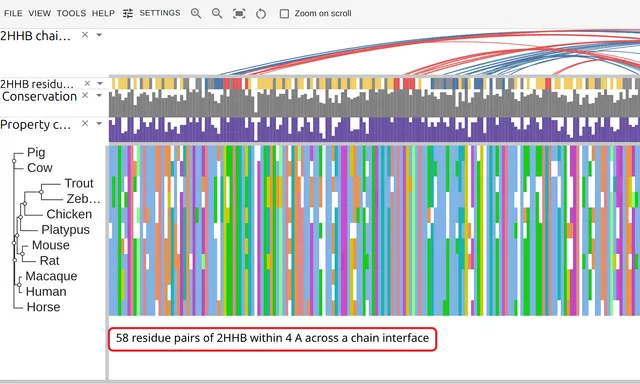Click the fit-to-screen zoom icon

click(239, 14)
